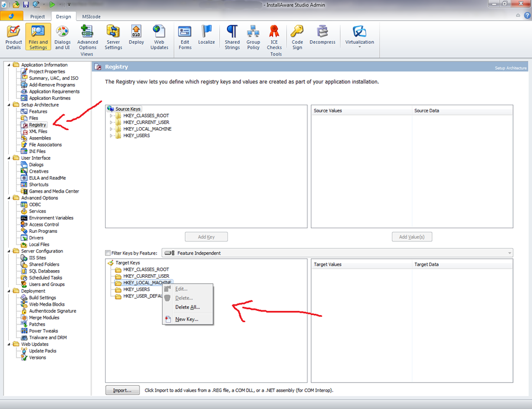
Task: Expand HKEY_USERS in Source Keys
Action: pos(111,136)
